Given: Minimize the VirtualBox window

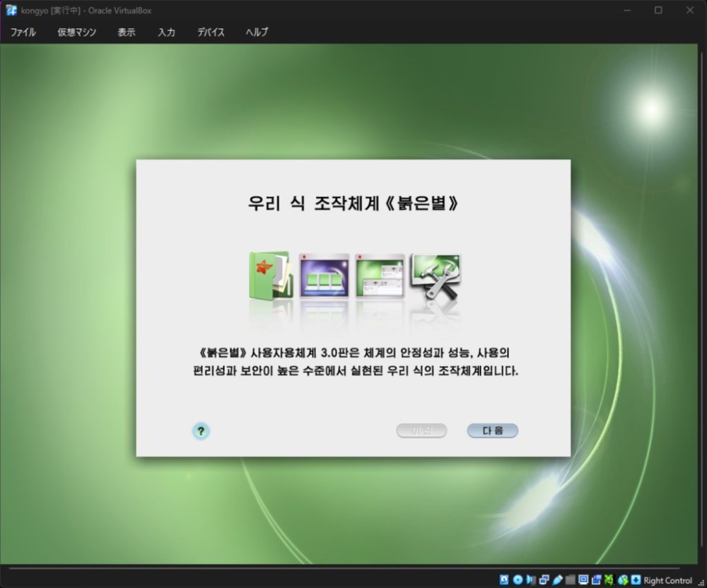Looking at the screenshot, I should (627, 11).
